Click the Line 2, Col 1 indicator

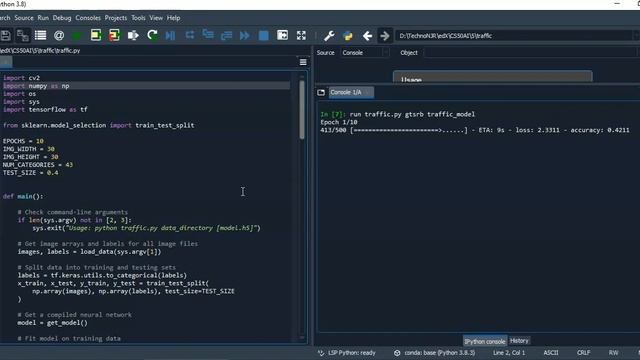coord(509,353)
